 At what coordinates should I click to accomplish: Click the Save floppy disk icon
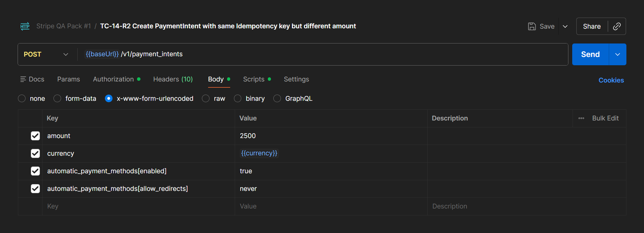[x=532, y=26]
